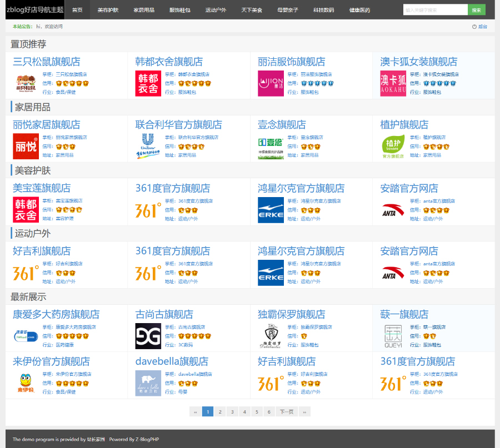The height and width of the screenshot is (448, 500).
Task: Click the green search button
Action: point(477,10)
